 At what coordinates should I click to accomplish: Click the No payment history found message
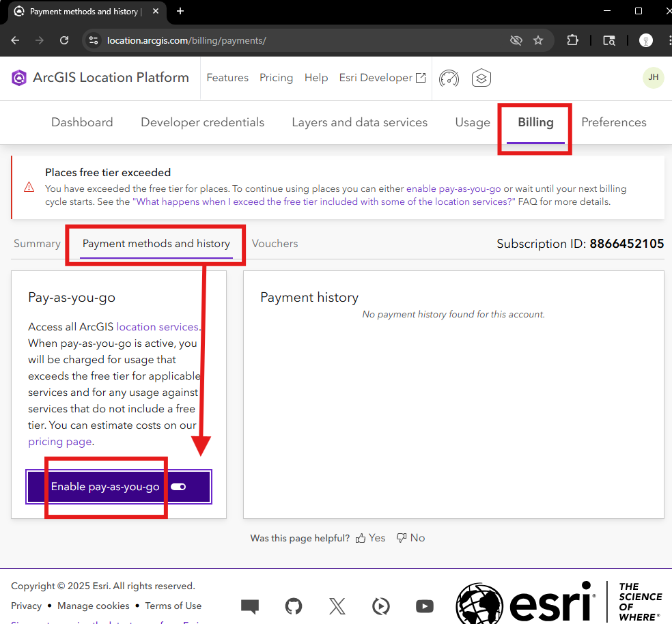pos(453,314)
